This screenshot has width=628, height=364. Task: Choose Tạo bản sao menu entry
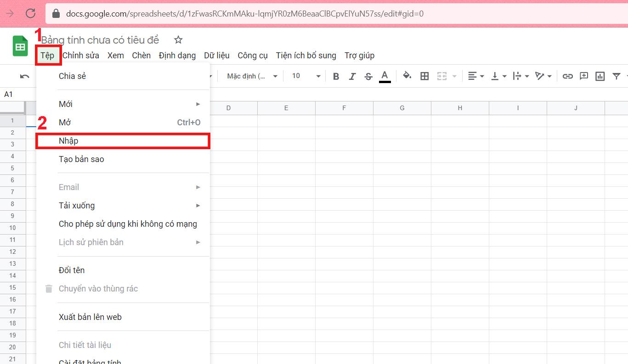coord(123,159)
